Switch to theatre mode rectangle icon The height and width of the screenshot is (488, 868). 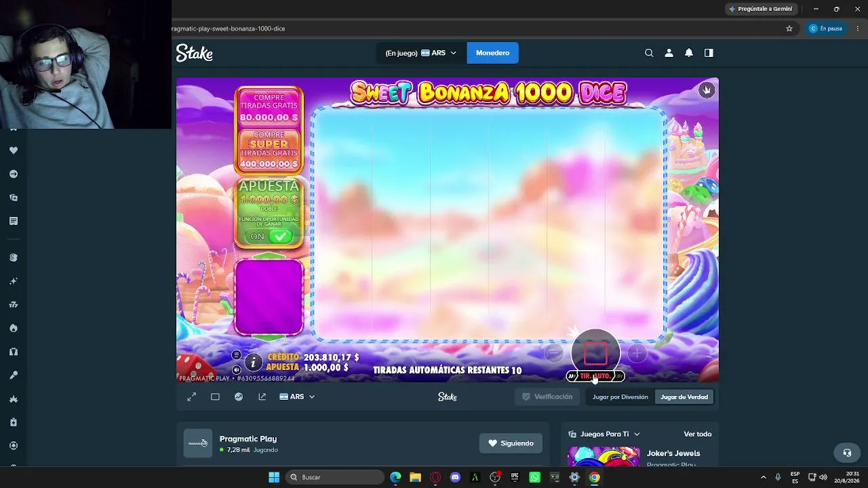tap(215, 396)
